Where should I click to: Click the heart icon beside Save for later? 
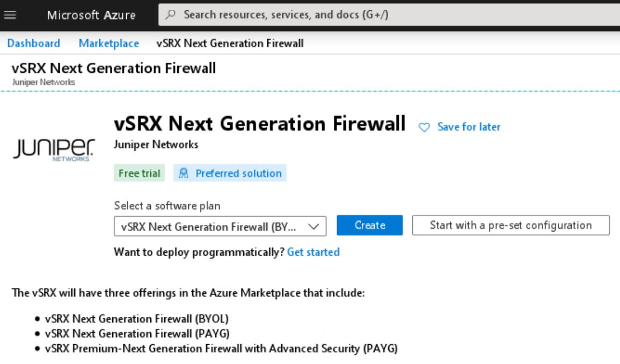point(424,127)
